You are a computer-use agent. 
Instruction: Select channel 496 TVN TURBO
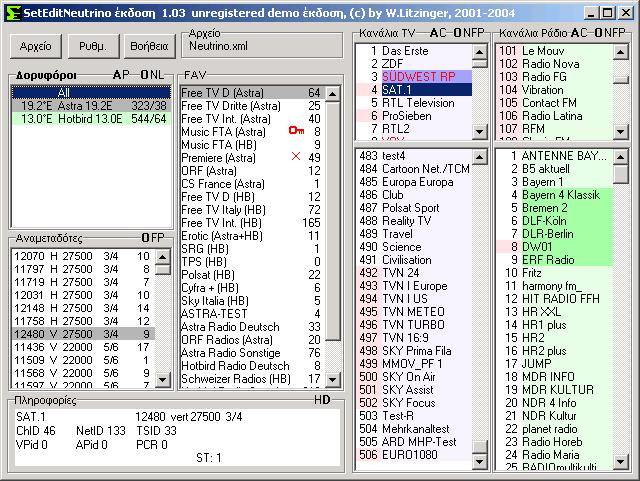pos(414,325)
